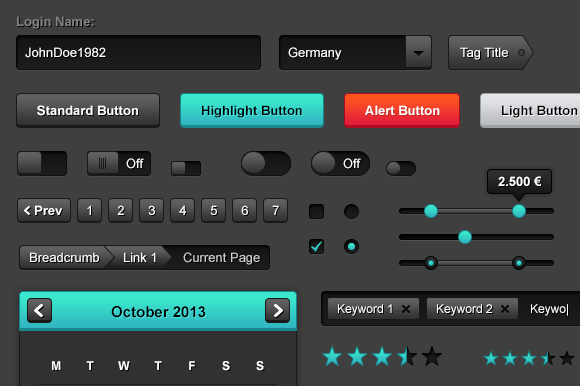Click the first star in large rating
The width and height of the screenshot is (580, 386).
pos(332,356)
